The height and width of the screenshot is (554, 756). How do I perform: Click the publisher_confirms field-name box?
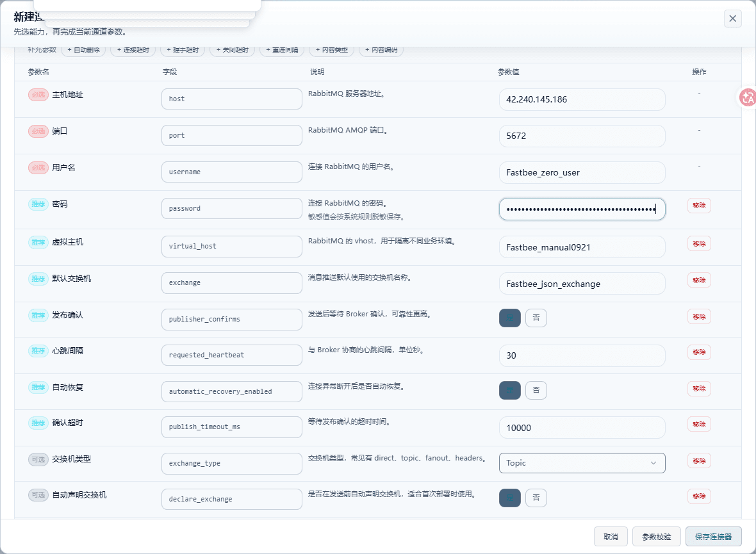click(x=232, y=319)
